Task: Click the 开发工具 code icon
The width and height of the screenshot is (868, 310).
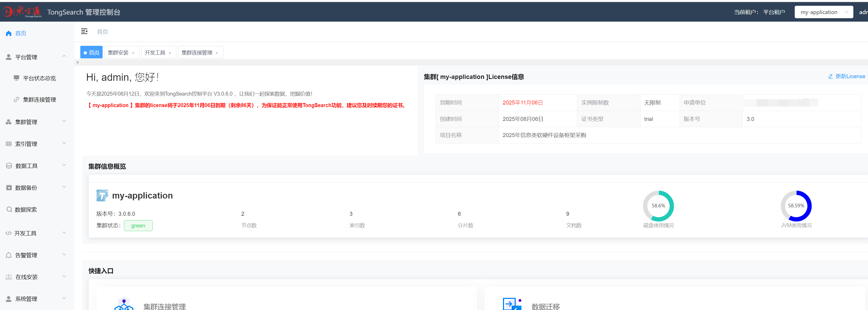Action: point(8,233)
